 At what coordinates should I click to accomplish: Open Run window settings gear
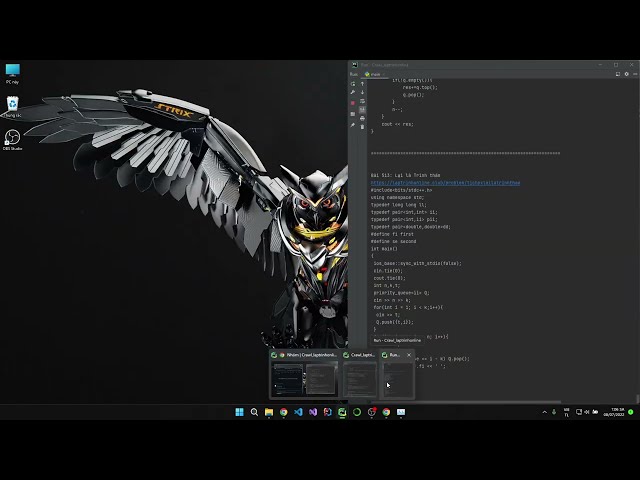[627, 74]
